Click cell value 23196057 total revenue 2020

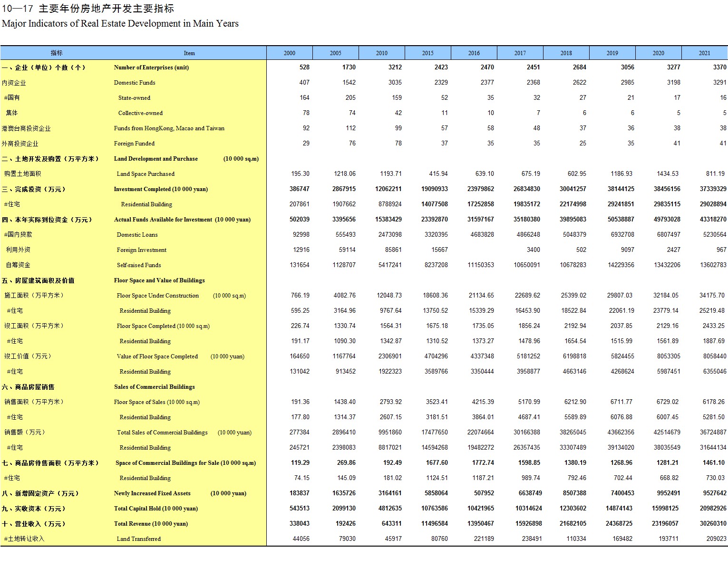[x=667, y=524]
